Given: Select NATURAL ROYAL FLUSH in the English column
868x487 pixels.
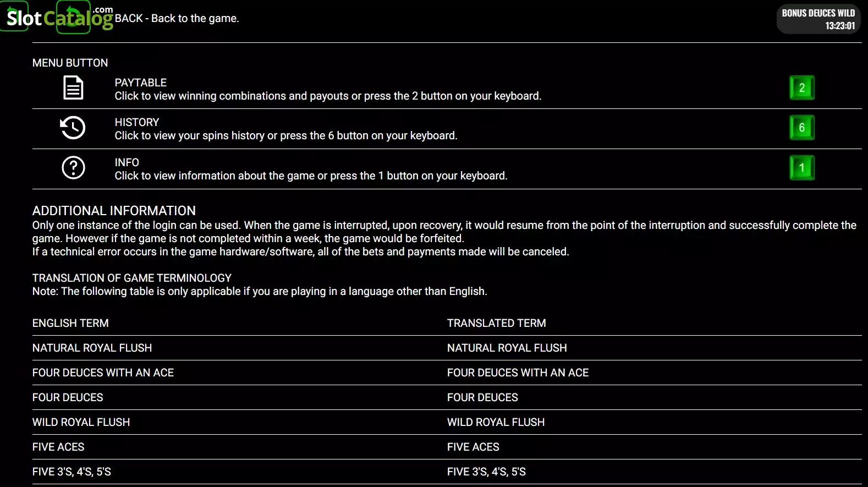Looking at the screenshot, I should (x=92, y=348).
